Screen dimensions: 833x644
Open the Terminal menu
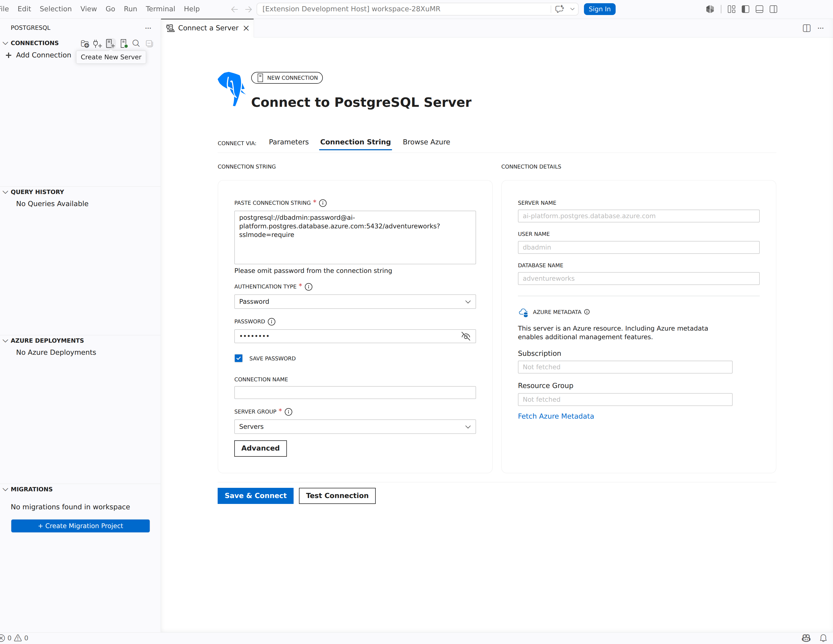coord(160,9)
